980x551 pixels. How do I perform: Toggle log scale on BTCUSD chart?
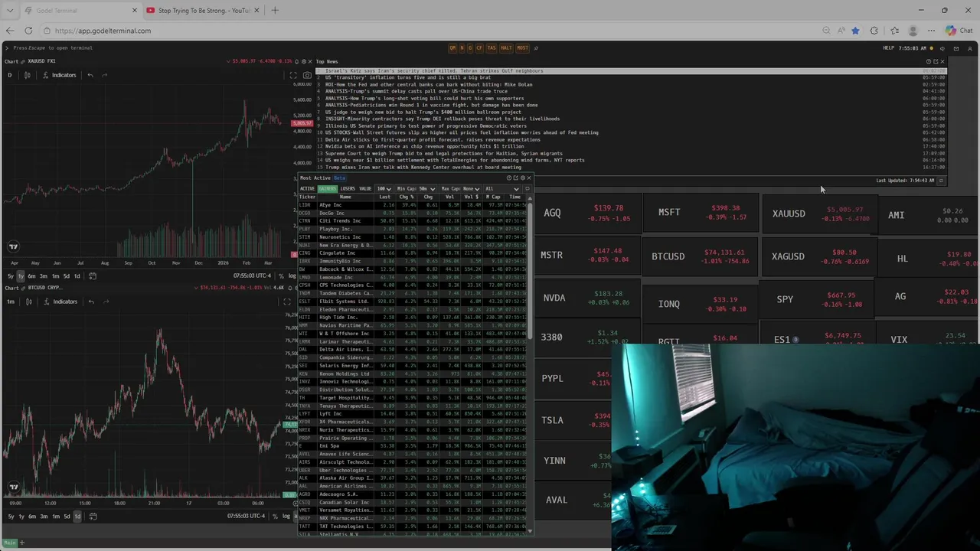(x=286, y=517)
